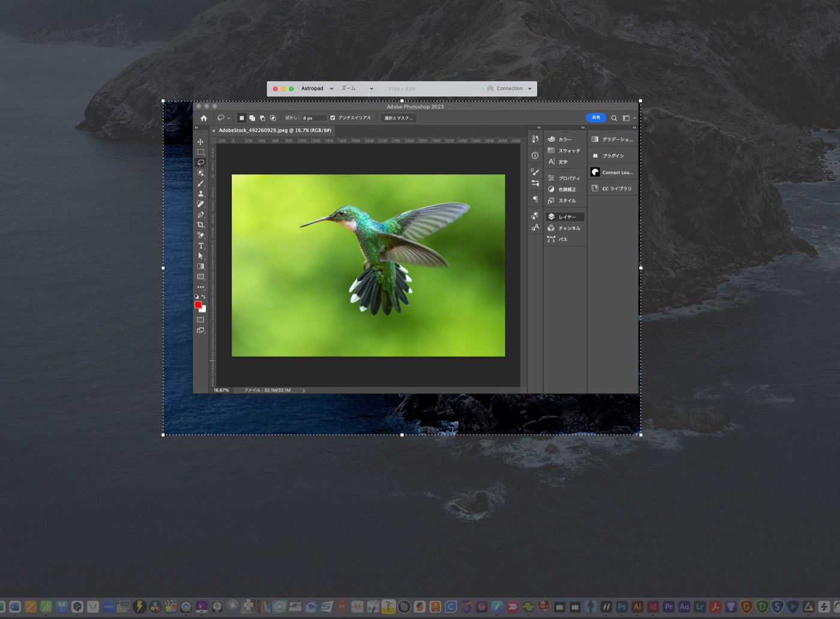The width and height of the screenshot is (840, 619).
Task: Switch to AdobeStock_492260929.jpeg document tab
Action: 275,130
